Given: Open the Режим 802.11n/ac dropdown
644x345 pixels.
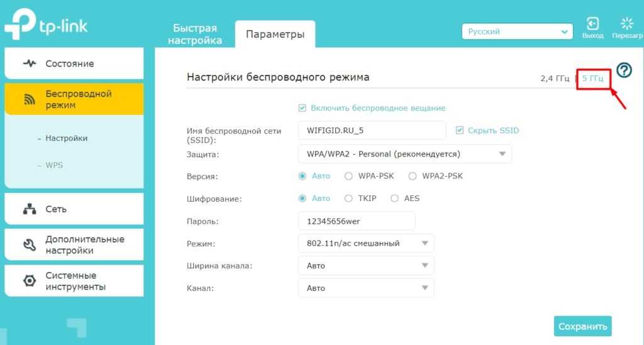Looking at the screenshot, I should (x=366, y=243).
